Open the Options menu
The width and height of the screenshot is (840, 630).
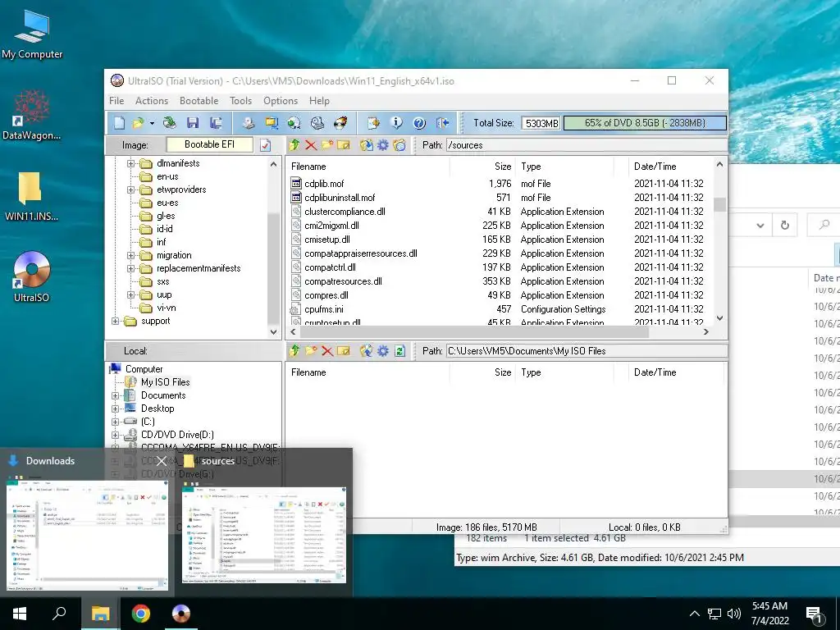coord(281,101)
